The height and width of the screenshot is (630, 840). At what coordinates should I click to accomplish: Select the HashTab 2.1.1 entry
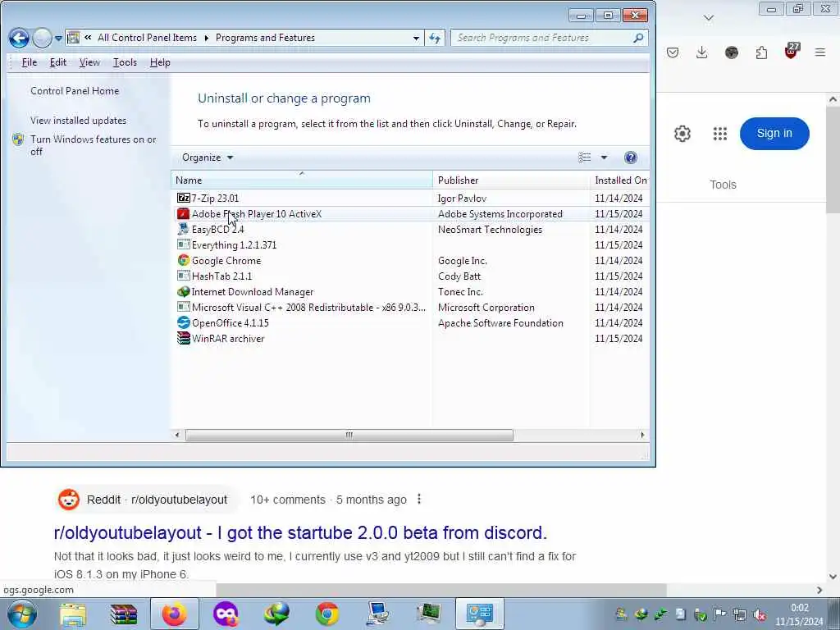click(410, 276)
